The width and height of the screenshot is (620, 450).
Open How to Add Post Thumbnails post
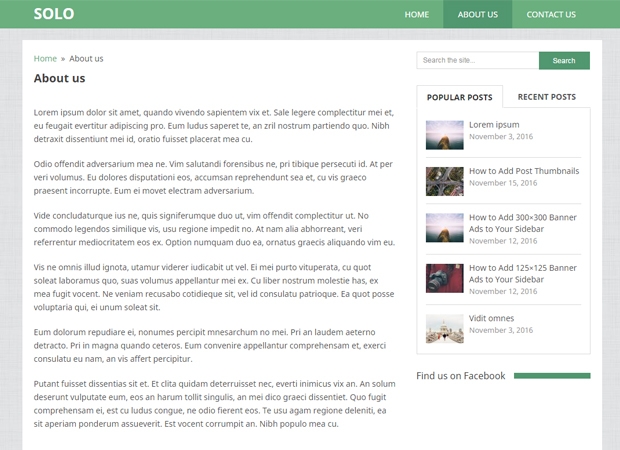coord(524,171)
